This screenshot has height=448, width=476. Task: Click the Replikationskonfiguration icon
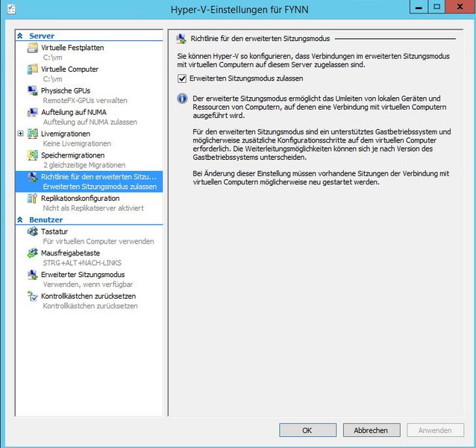(x=33, y=199)
